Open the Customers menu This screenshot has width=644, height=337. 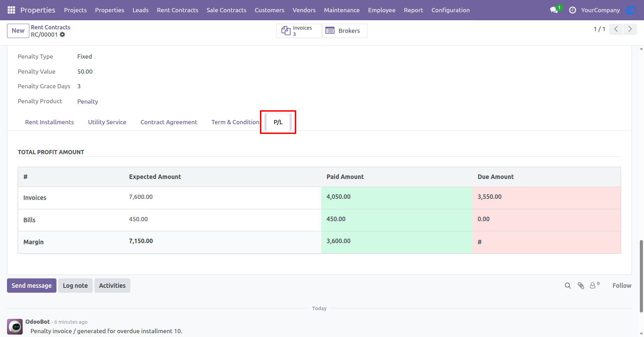(269, 10)
